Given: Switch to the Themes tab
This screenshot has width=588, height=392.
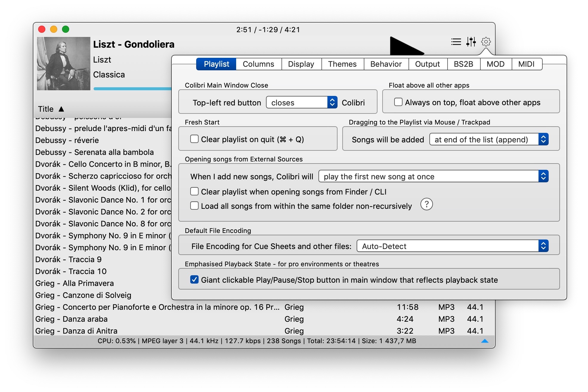Looking at the screenshot, I should click(342, 64).
